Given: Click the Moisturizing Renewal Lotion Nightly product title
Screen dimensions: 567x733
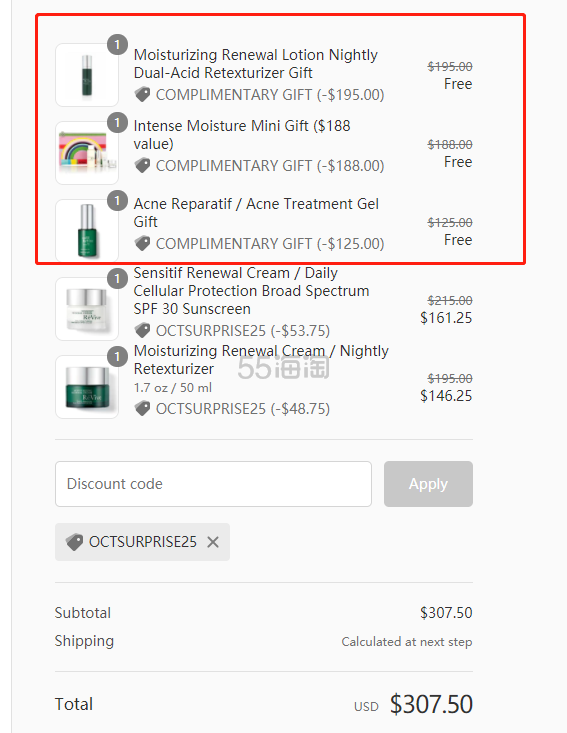Looking at the screenshot, I should pyautogui.click(x=256, y=64).
